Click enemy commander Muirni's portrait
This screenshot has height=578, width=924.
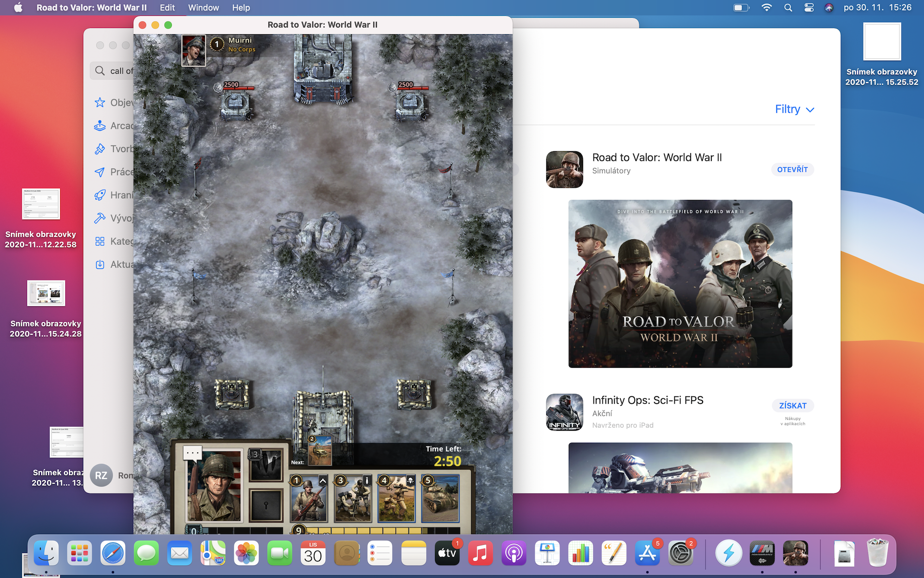click(x=193, y=51)
